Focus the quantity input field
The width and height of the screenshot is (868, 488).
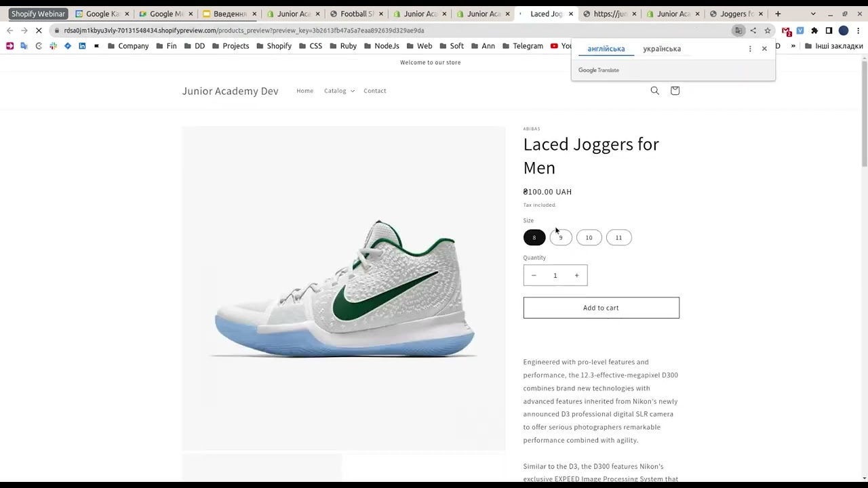(555, 275)
